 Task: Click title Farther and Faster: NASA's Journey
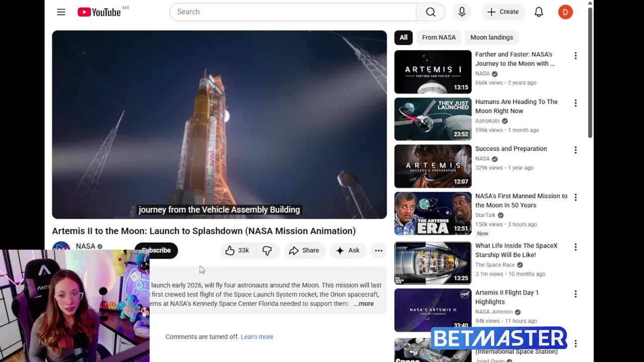pos(515,59)
